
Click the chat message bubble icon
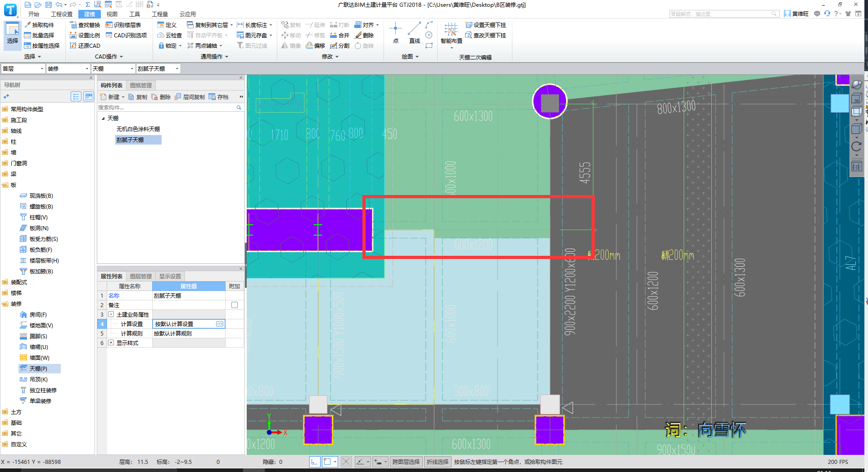click(x=817, y=14)
